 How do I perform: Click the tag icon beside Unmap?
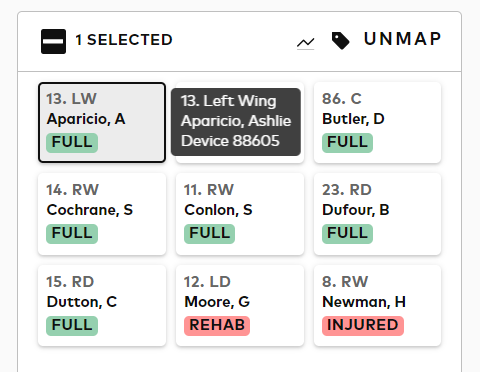pyautogui.click(x=341, y=41)
